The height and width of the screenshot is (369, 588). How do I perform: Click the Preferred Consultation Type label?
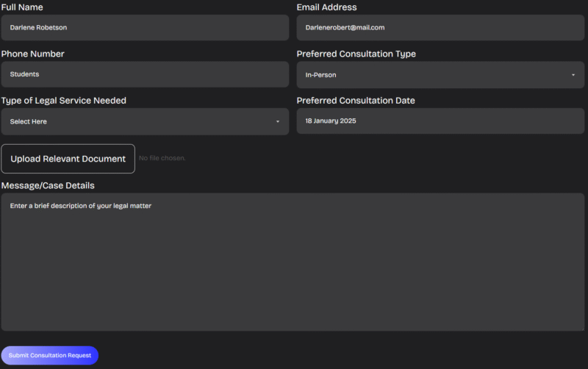coord(356,54)
